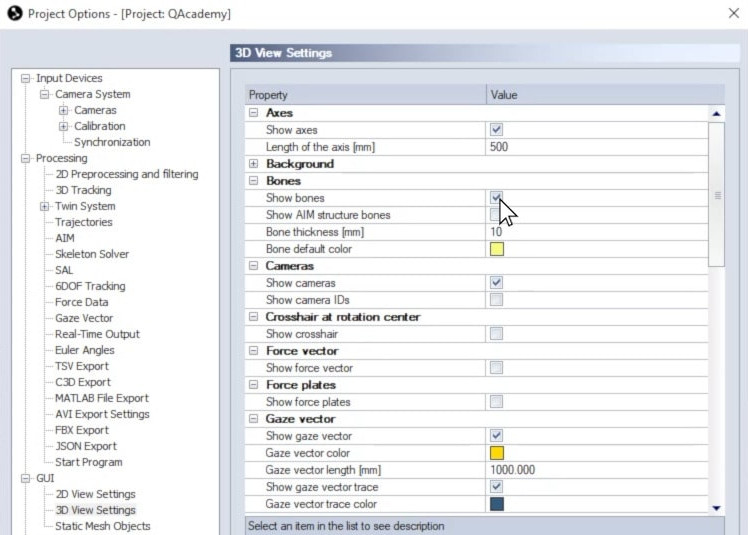This screenshot has width=748, height=535.
Task: Select FBX Export in the tree
Action: coord(82,430)
